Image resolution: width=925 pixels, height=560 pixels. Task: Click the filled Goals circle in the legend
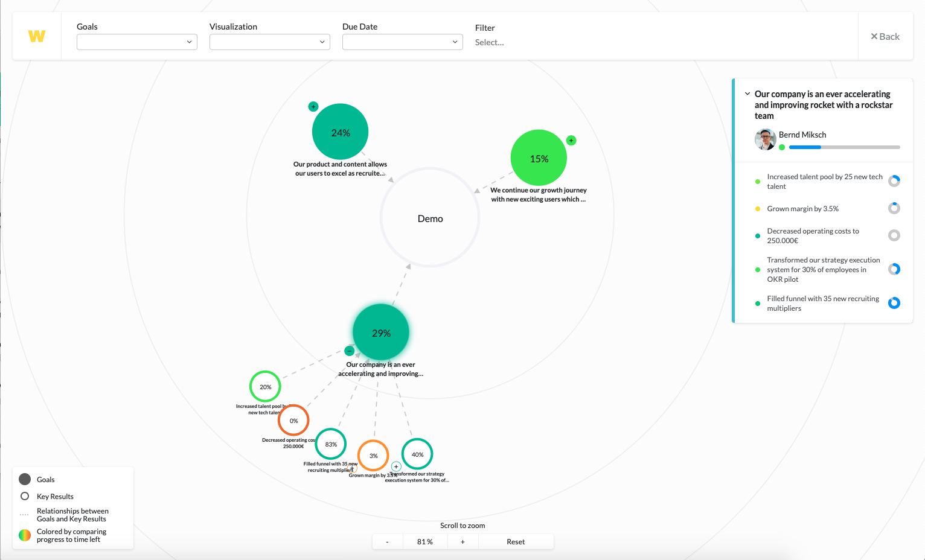point(25,479)
